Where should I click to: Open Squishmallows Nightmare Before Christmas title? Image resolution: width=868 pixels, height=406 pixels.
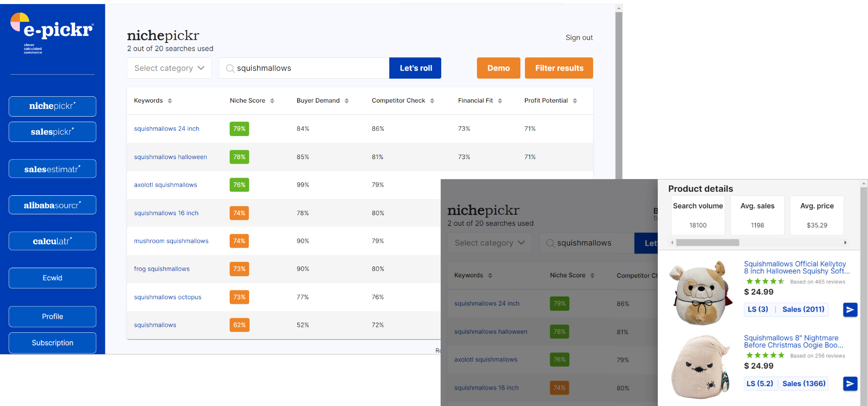(x=793, y=342)
